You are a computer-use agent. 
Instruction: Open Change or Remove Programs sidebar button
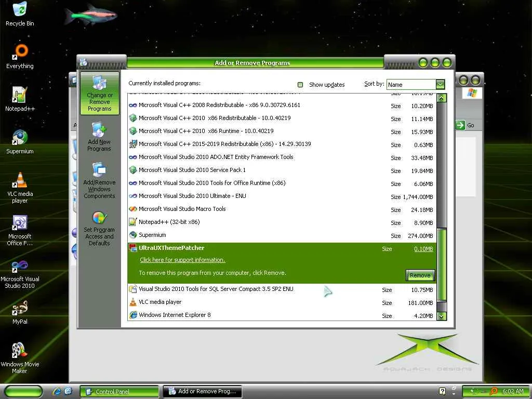[x=99, y=94]
